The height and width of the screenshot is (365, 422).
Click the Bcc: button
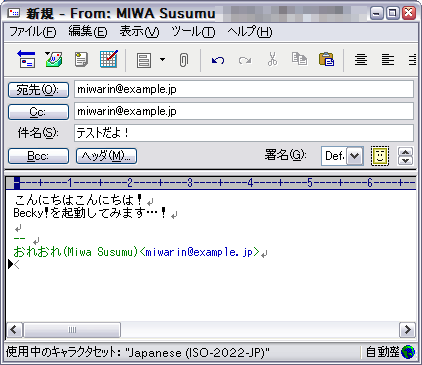point(38,156)
